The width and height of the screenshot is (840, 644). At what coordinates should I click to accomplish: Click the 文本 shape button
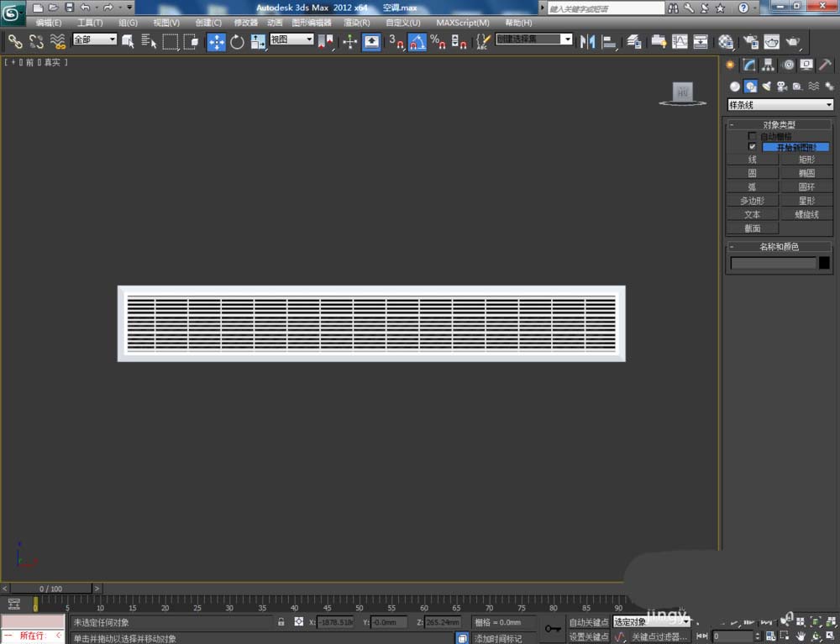pos(752,214)
